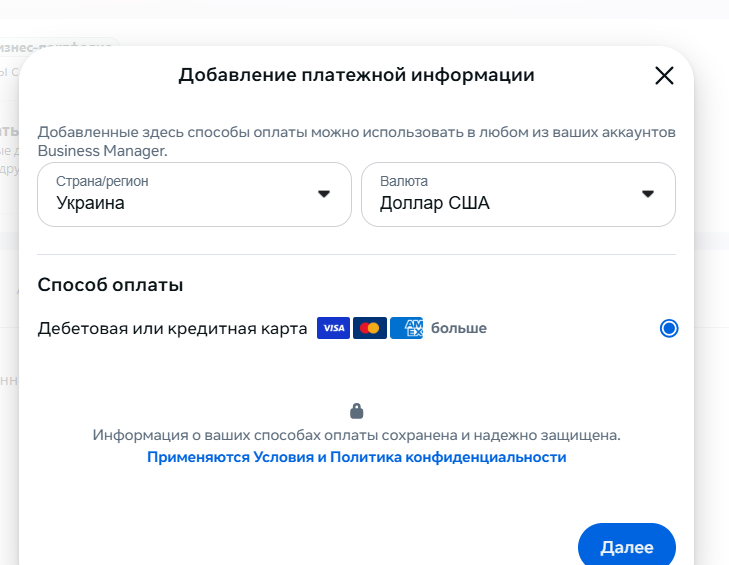Open Условия и Политика конфиденциальности link
The image size is (729, 565).
point(357,457)
